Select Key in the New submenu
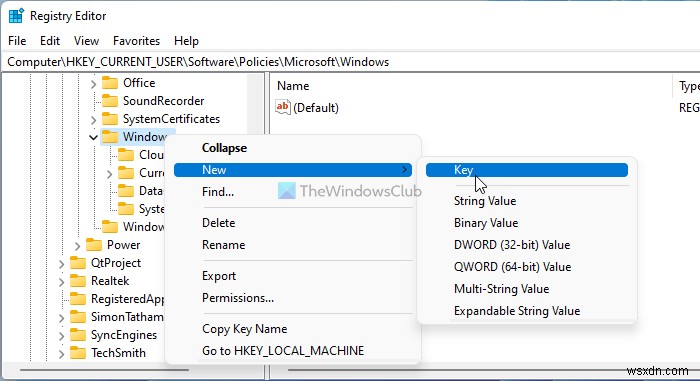Screen dimensions: 700x381 click(527, 170)
